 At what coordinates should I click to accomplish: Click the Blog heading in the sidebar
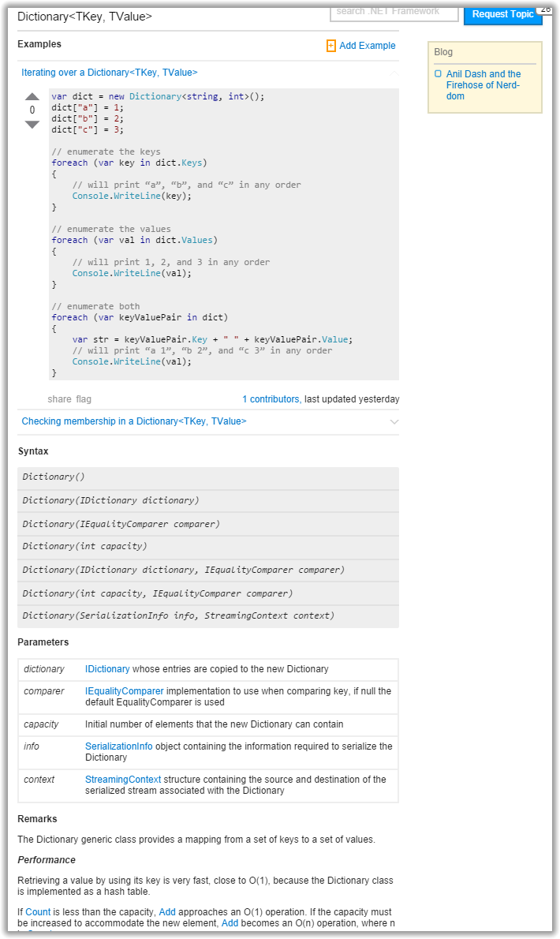click(443, 52)
